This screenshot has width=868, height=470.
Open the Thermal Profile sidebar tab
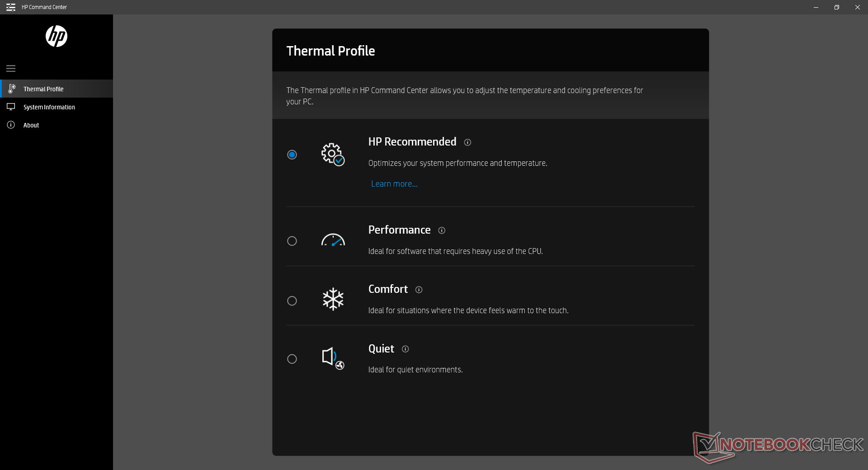pyautogui.click(x=43, y=89)
